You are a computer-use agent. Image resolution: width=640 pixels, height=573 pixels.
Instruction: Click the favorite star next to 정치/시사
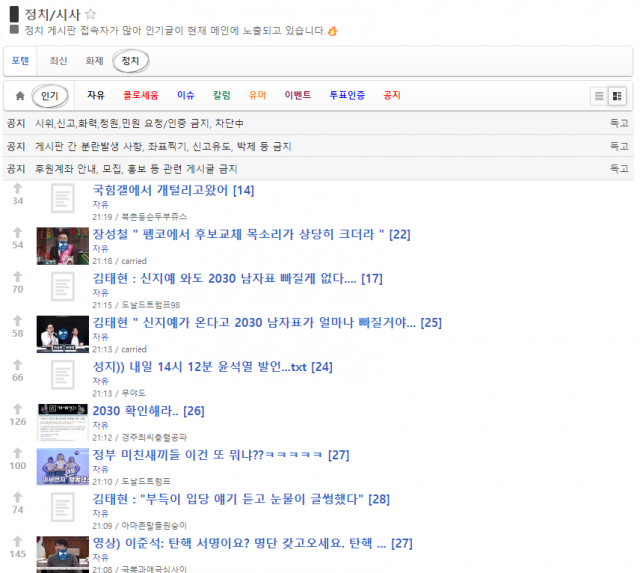[90, 14]
